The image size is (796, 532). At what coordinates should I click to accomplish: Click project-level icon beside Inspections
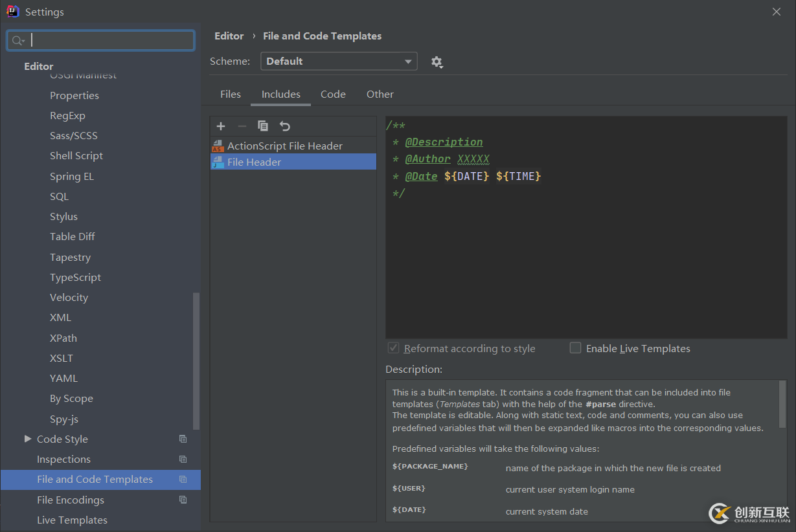(x=183, y=460)
